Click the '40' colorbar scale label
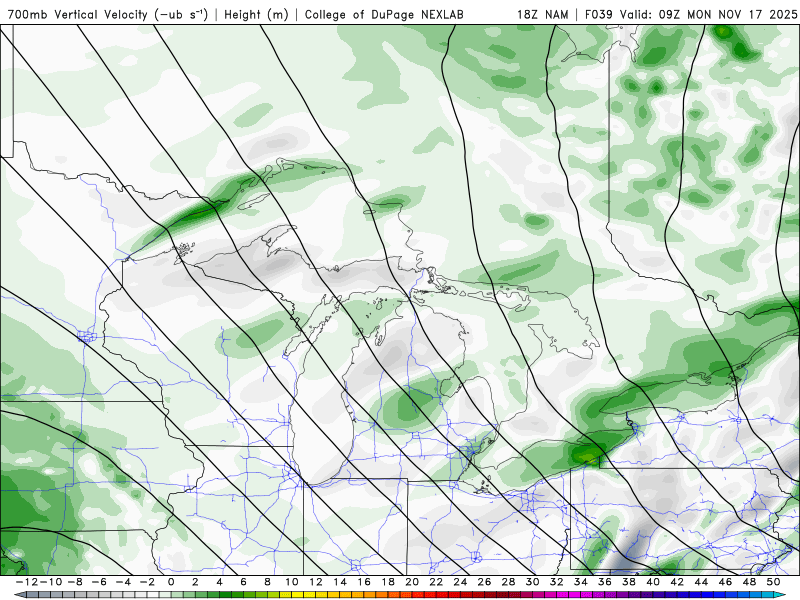Screen dimensions: 800x600 pyautogui.click(x=653, y=582)
